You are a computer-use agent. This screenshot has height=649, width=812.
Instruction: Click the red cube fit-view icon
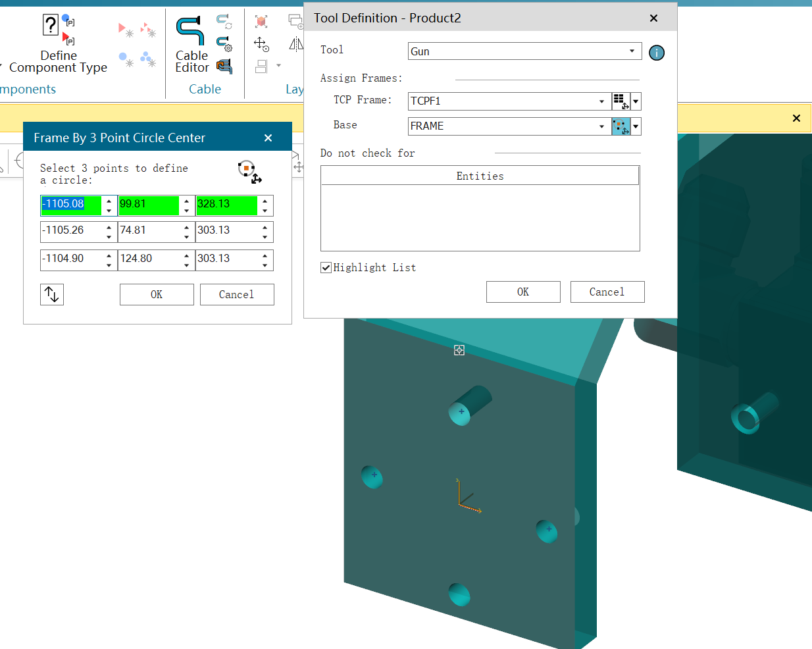coord(261,22)
